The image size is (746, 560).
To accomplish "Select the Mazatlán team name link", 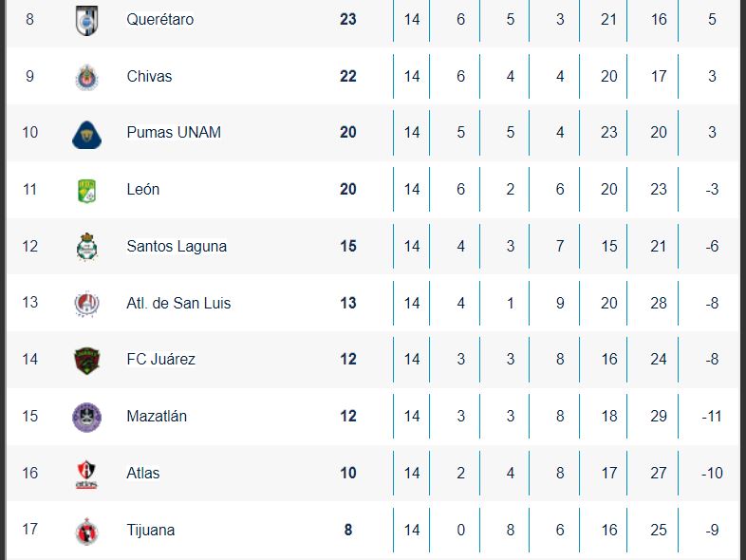I will pyautogui.click(x=157, y=417).
